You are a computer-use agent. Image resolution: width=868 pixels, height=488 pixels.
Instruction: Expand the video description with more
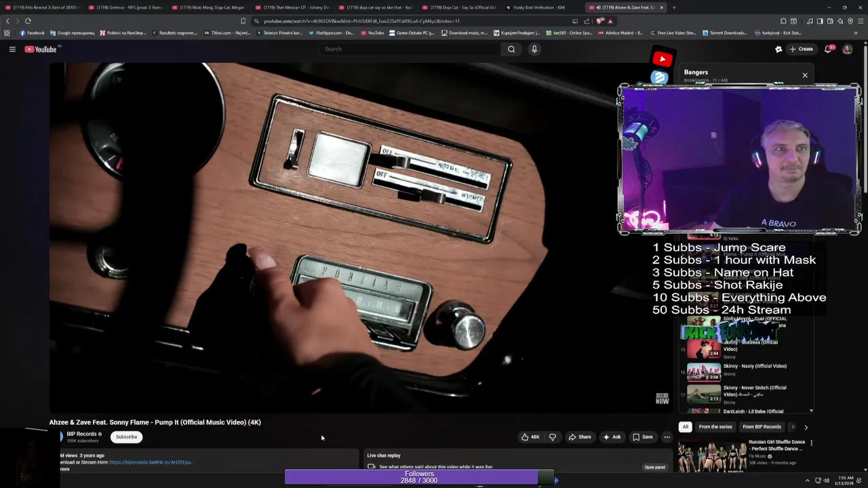(65, 469)
